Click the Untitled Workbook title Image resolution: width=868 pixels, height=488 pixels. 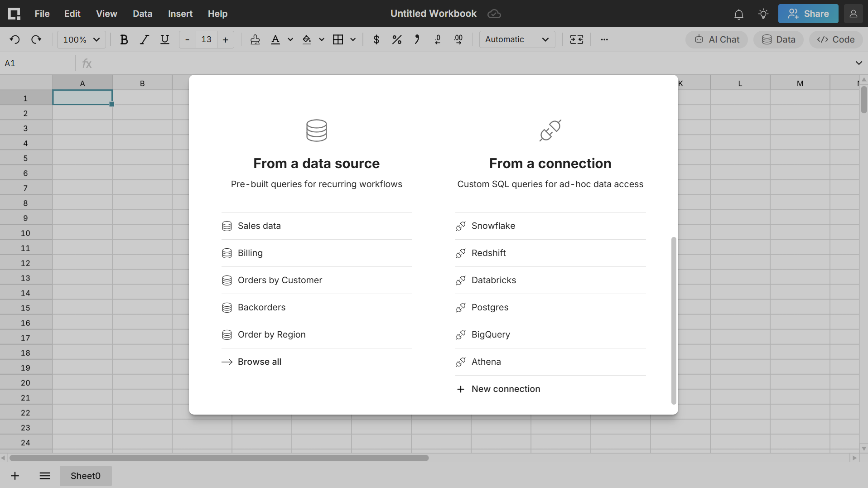tap(434, 14)
